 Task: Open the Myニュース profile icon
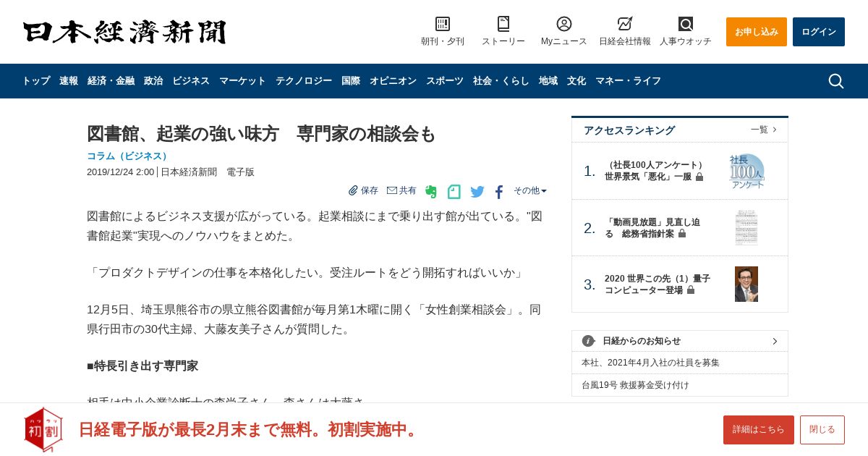(564, 24)
